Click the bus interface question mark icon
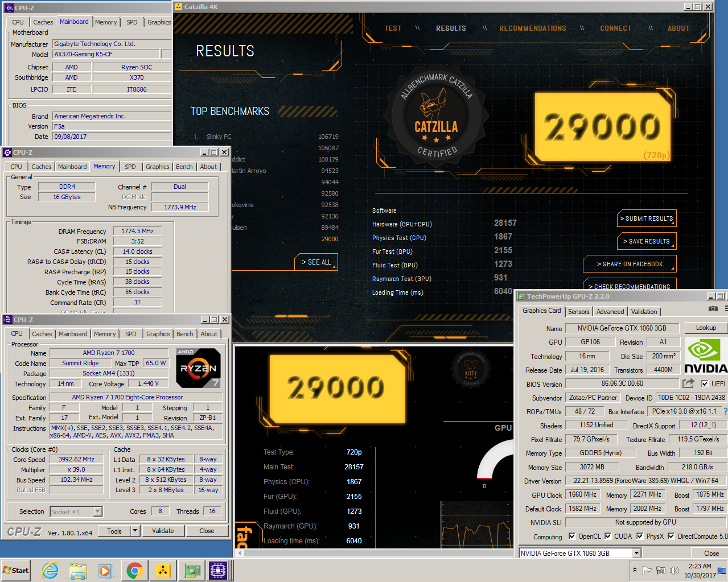 point(725,411)
